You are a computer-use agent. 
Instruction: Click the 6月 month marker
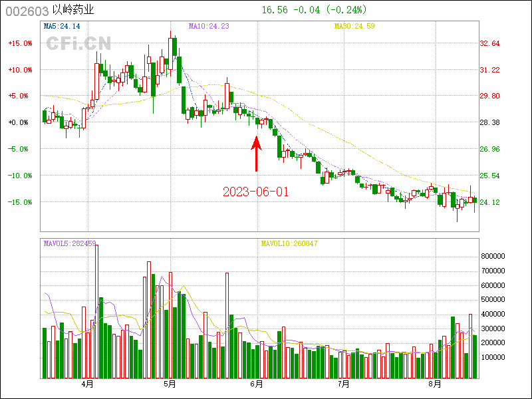tap(257, 384)
